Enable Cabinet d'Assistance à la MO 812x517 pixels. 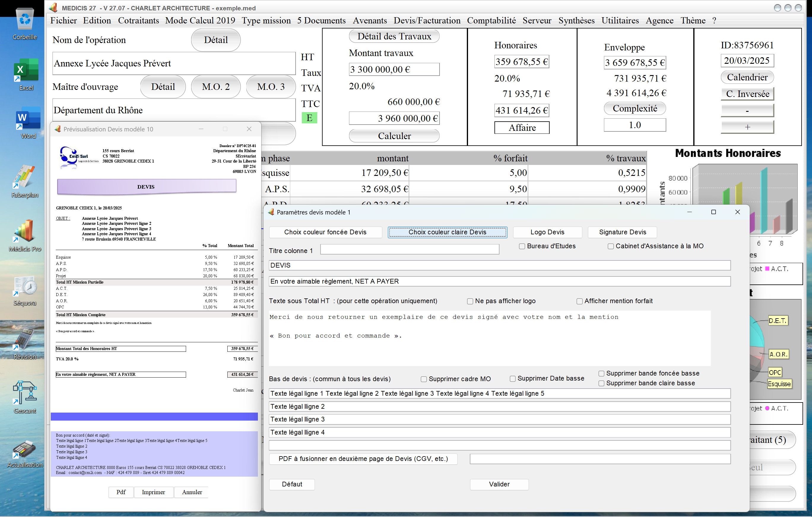pyautogui.click(x=610, y=246)
